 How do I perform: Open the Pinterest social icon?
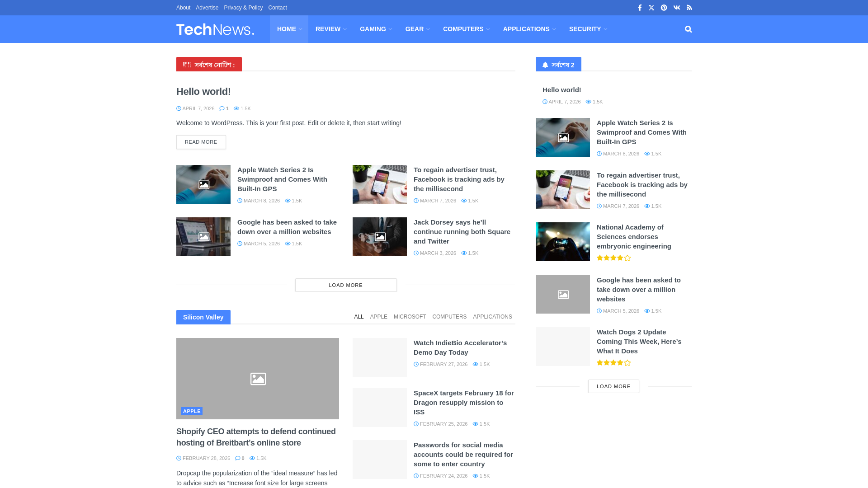tap(664, 8)
